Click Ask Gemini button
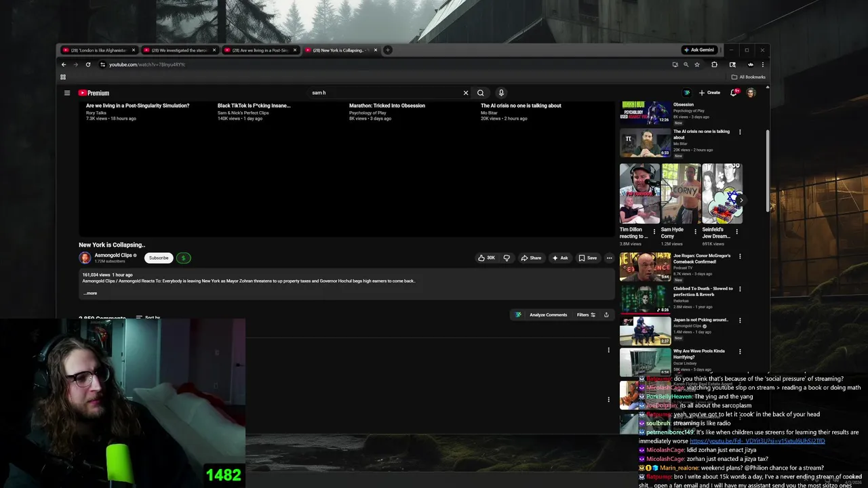The image size is (868, 488). click(698, 50)
